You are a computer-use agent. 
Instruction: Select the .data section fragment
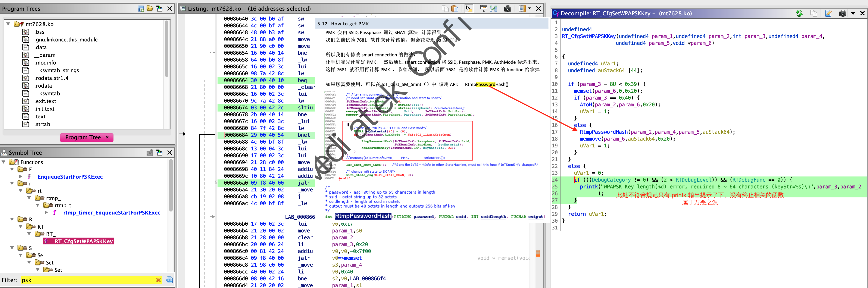(40, 47)
